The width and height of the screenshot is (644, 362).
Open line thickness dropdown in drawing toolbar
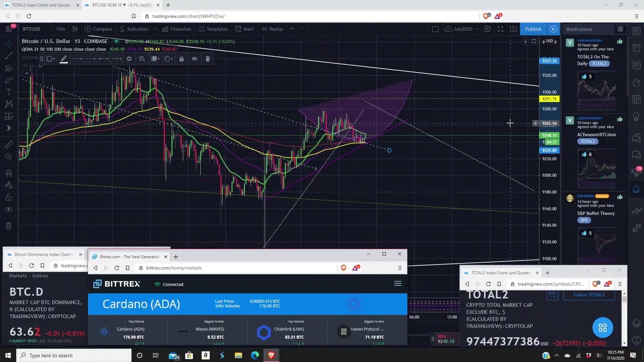[x=76, y=59]
